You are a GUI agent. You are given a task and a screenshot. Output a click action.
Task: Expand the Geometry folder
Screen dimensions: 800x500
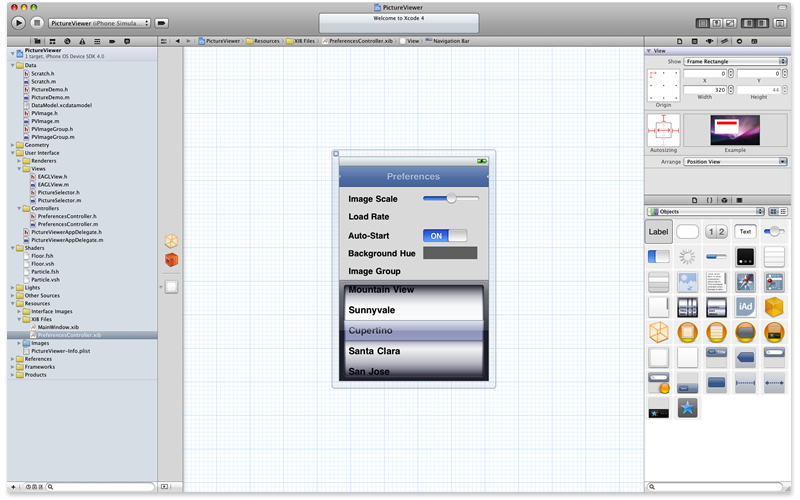(x=13, y=145)
